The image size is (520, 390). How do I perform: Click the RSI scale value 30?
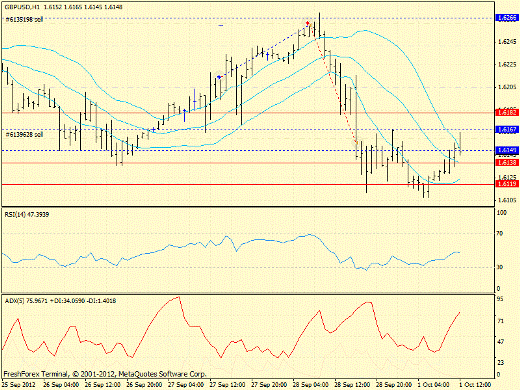pos(500,267)
